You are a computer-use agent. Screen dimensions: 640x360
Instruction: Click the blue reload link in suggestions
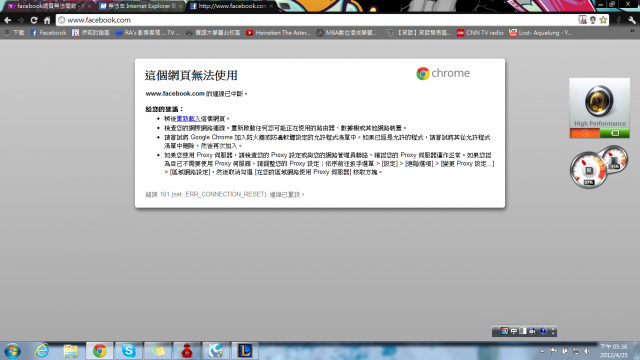coord(188,118)
